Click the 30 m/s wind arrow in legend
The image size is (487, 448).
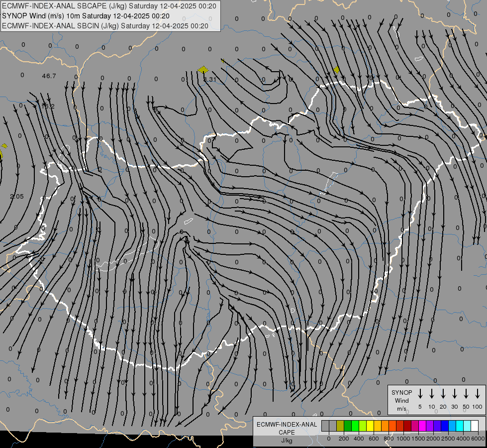coord(455,394)
